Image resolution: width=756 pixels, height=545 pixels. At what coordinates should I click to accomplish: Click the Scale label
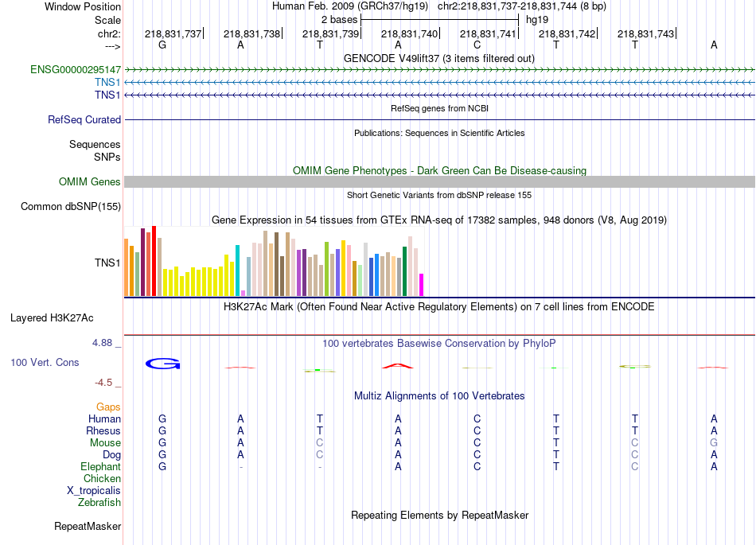pos(107,20)
